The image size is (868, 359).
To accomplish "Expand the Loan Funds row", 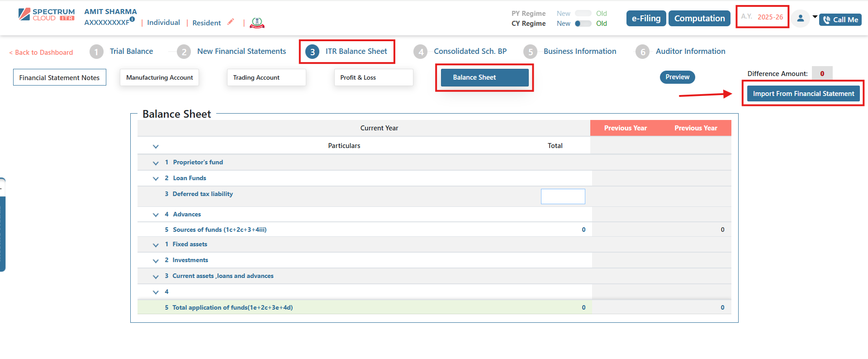I will (156, 179).
